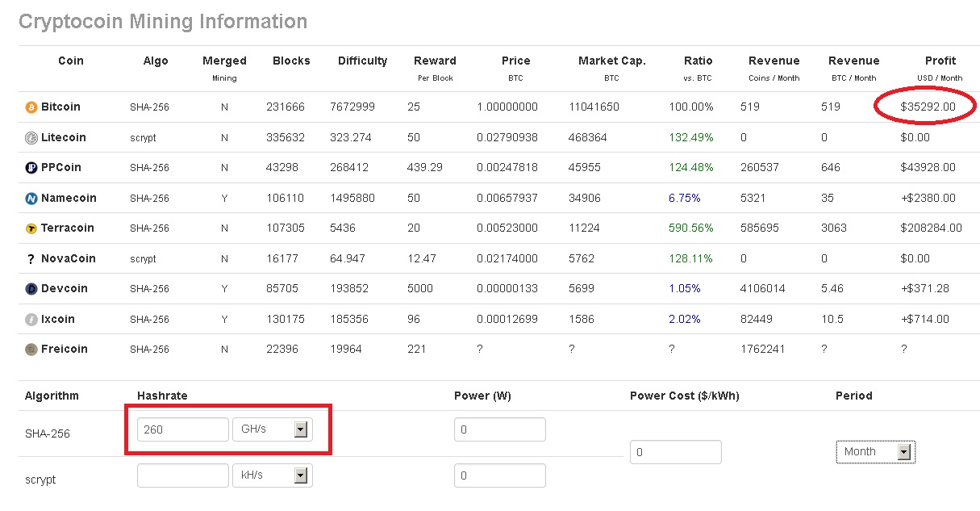Open the PPCoin coin name link

click(x=61, y=167)
